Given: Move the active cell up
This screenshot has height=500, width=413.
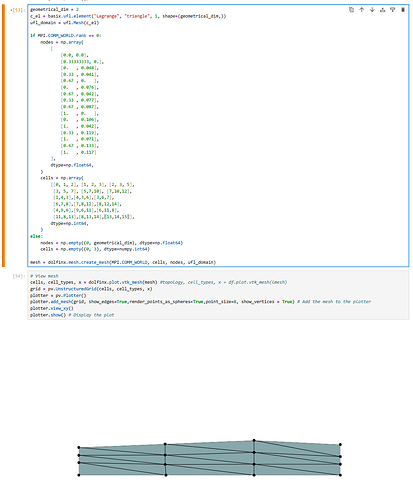Looking at the screenshot, I should point(361,10).
